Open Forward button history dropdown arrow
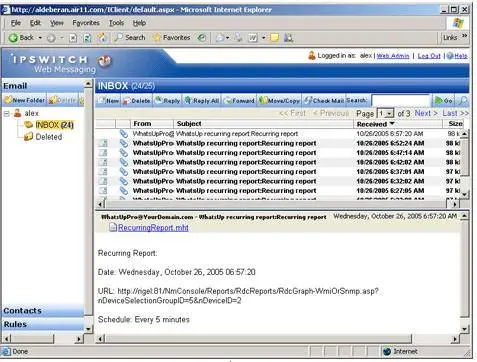Screen dimensions: 477x362 [62, 38]
